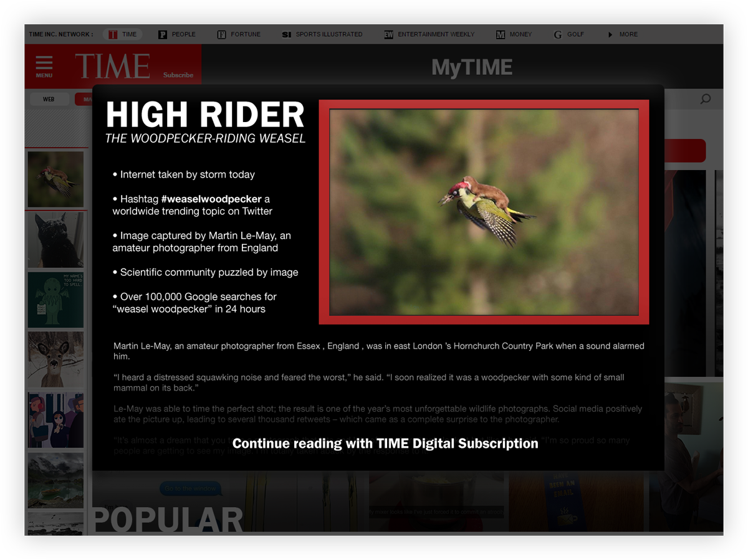Select the WEB filter tab

point(49,99)
